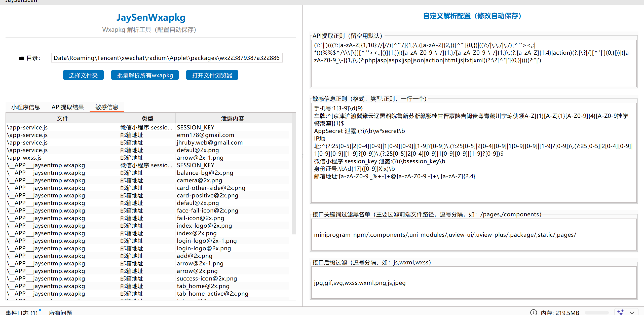Click the 接口后缀过滤 text field
The height and width of the screenshot is (315, 644).
(474, 283)
